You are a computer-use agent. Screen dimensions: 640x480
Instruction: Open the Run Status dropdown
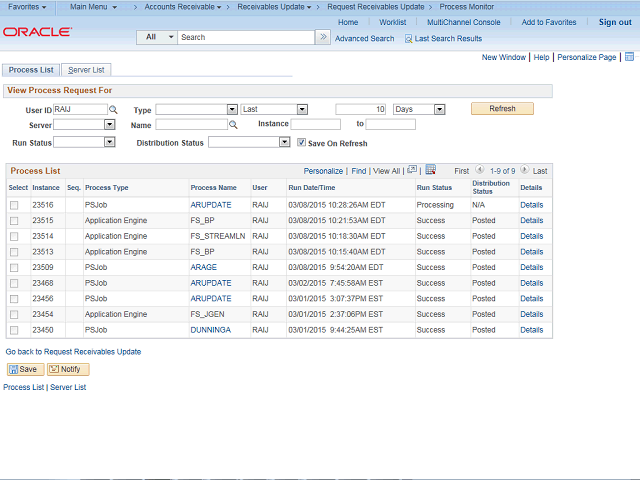(x=85, y=142)
